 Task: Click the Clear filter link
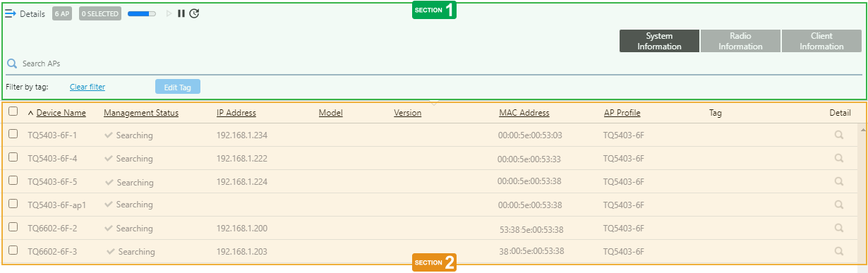pos(88,87)
